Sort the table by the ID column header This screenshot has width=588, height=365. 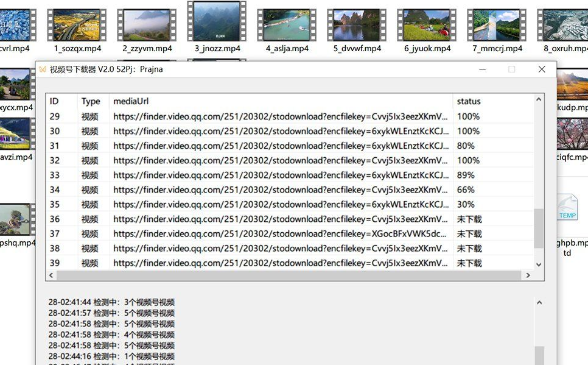click(58, 101)
